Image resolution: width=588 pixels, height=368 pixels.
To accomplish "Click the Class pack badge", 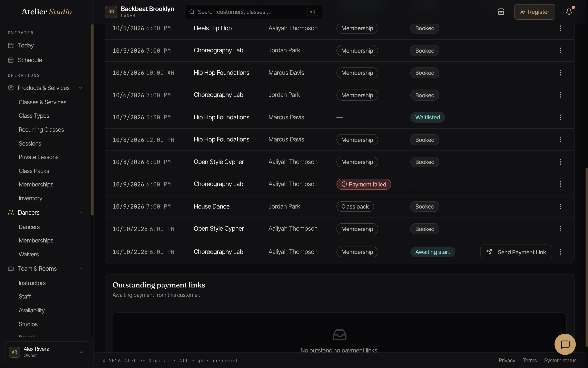I will (355, 206).
